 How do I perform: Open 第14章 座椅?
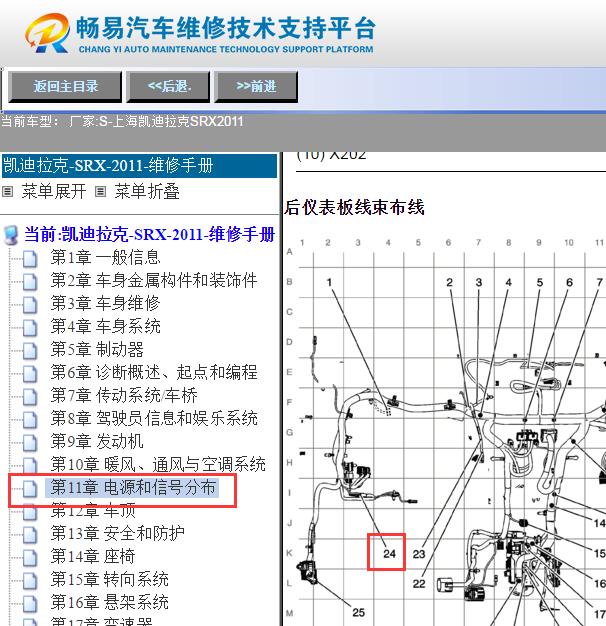pos(93,557)
